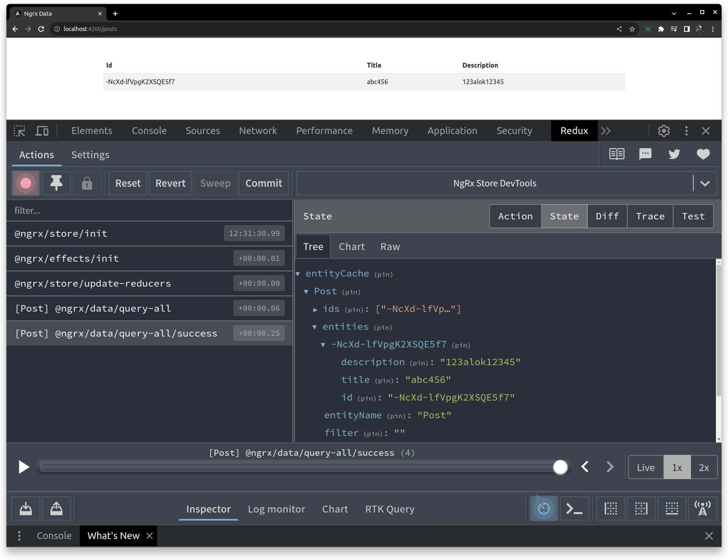The image size is (728, 560).
Task: Toggle the recording indicator in Redux DevTools
Action: tap(25, 183)
